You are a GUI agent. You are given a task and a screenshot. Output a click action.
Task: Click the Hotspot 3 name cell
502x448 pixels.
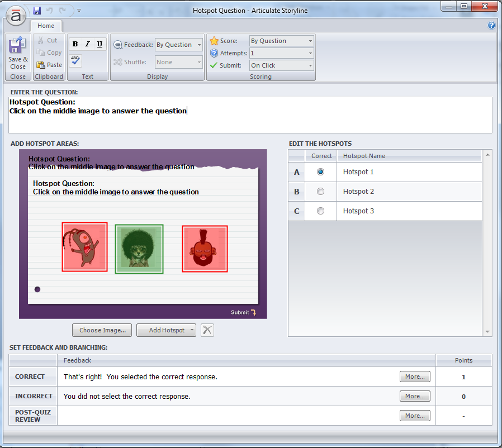pos(409,211)
